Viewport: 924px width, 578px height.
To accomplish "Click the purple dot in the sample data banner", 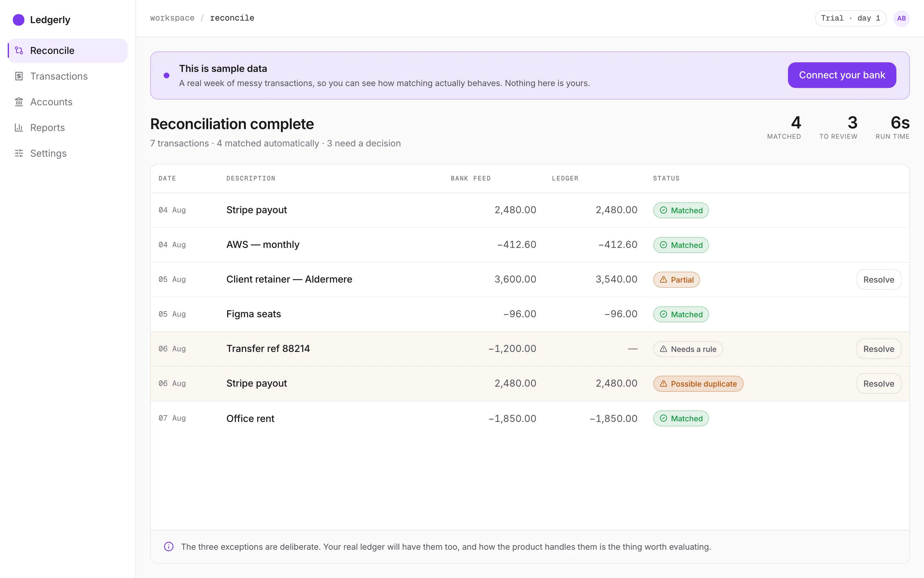I will 167,75.
